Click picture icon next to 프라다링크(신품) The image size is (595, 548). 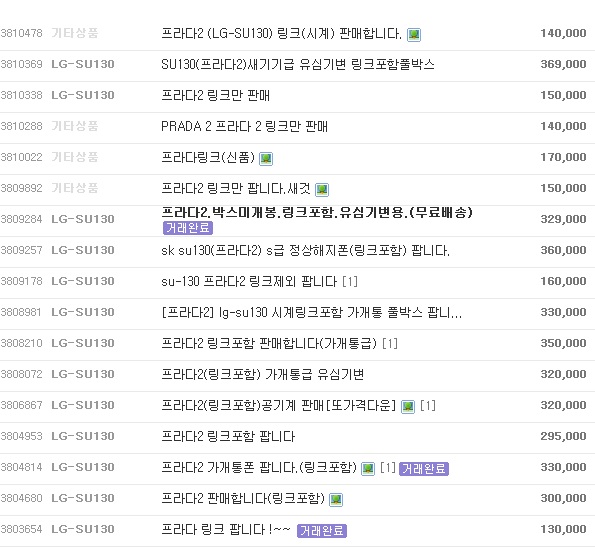pyautogui.click(x=266, y=159)
